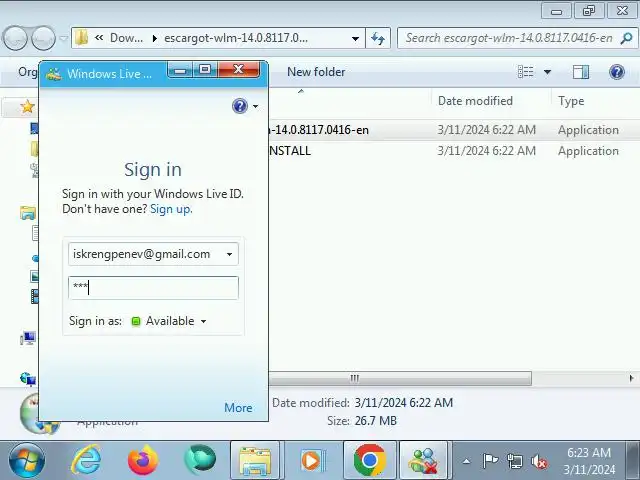Open the Windows Start button
Viewport: 640px width, 480px height.
27,460
